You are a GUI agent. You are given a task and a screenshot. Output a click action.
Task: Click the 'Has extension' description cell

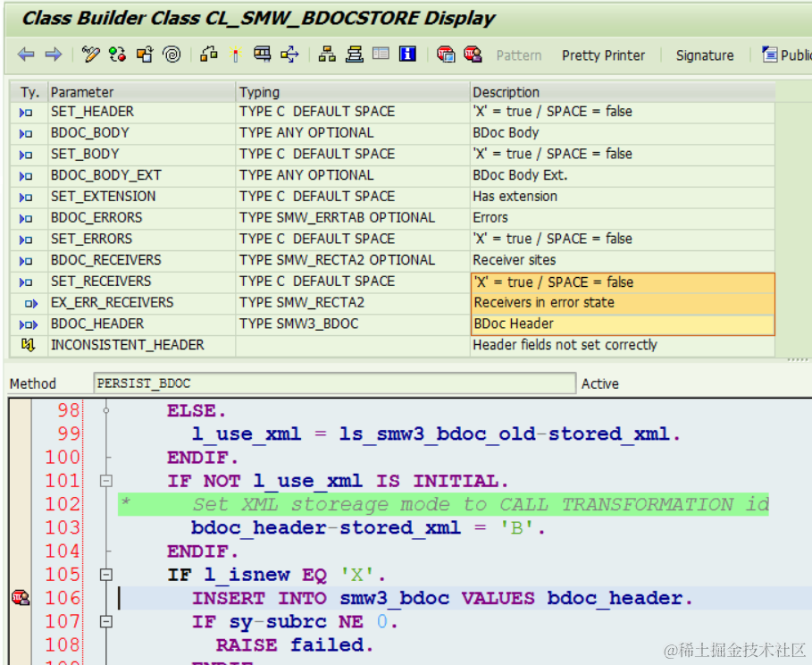623,197
